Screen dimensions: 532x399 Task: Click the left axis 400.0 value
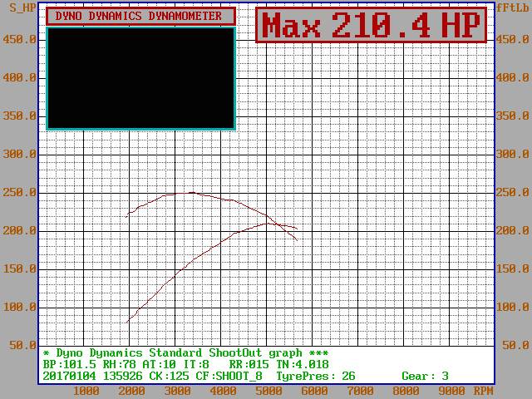19,77
